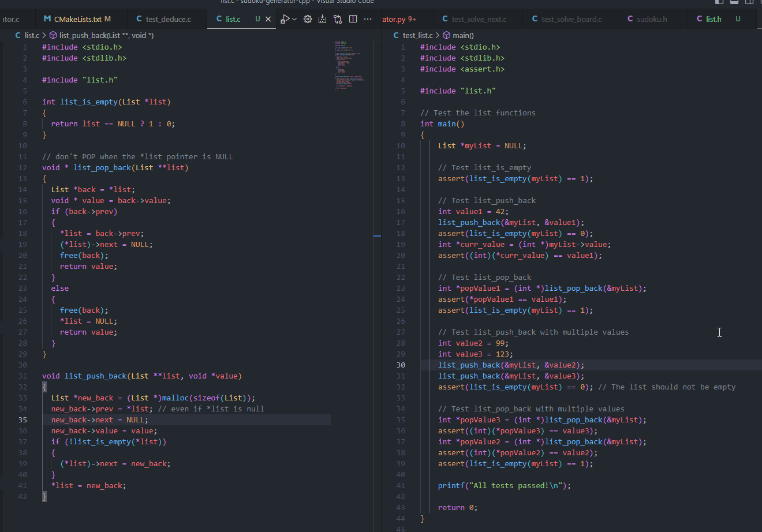Click '(*list)->next = new_back;' line
762x532 pixels.
115,463
